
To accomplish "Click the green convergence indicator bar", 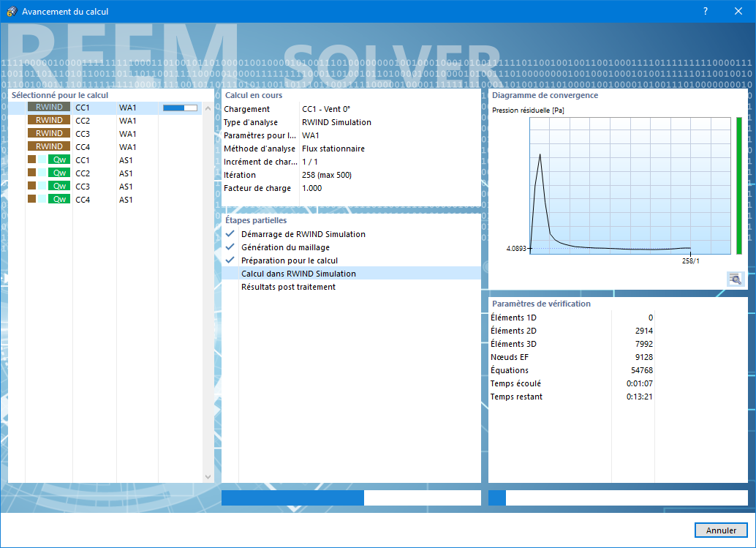I will point(739,186).
